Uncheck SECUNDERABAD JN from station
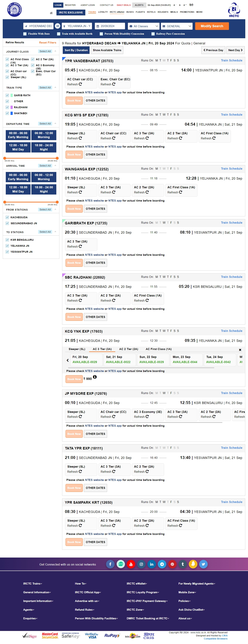This screenshot has height=644, width=248. click(7, 223)
